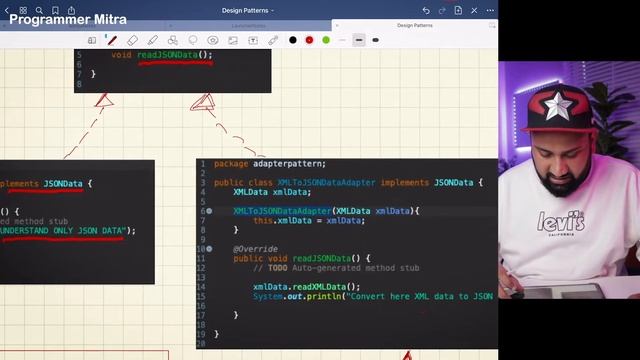Open the search tool

pos(39,10)
